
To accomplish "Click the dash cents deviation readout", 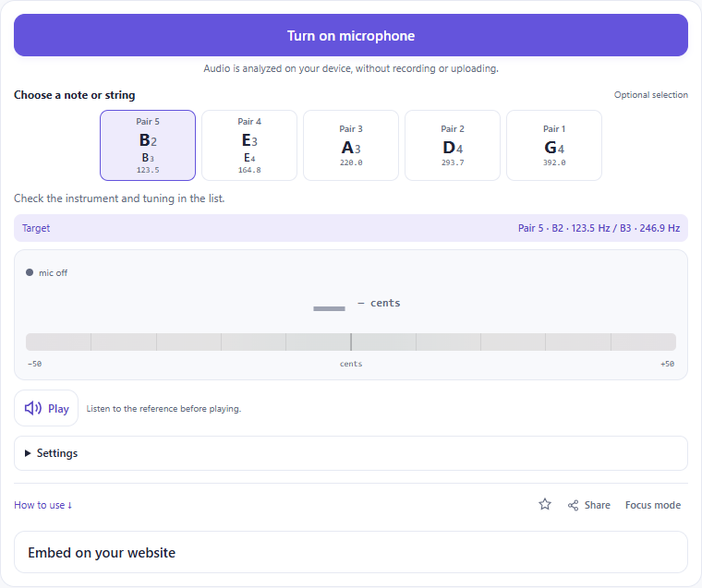I will click(x=379, y=303).
